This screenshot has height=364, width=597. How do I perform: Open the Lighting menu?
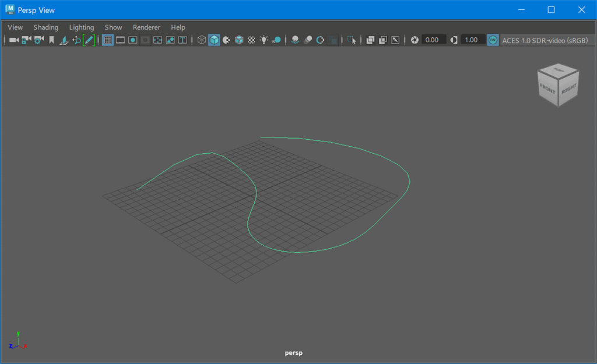point(82,27)
